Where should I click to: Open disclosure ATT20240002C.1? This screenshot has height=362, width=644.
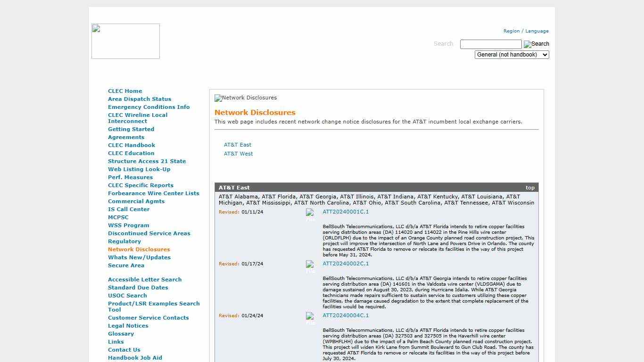tap(346, 263)
